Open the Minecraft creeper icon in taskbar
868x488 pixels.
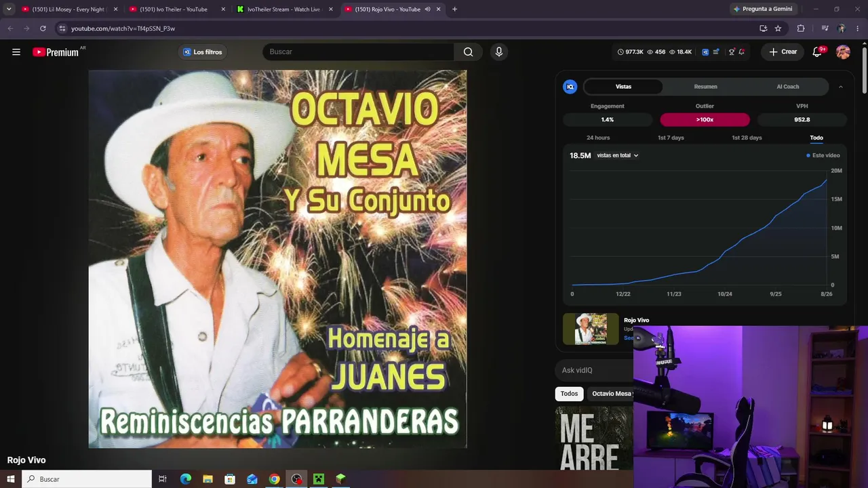tap(319, 479)
